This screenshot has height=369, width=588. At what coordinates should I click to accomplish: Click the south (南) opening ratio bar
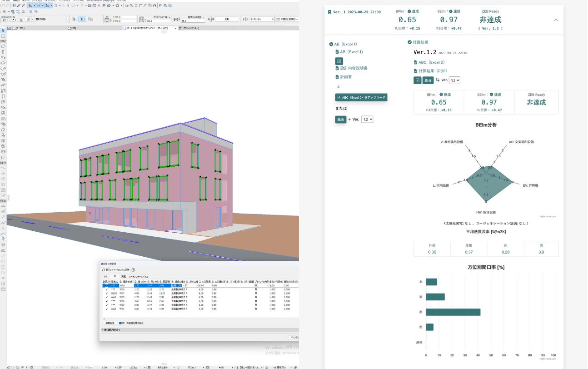click(453, 312)
